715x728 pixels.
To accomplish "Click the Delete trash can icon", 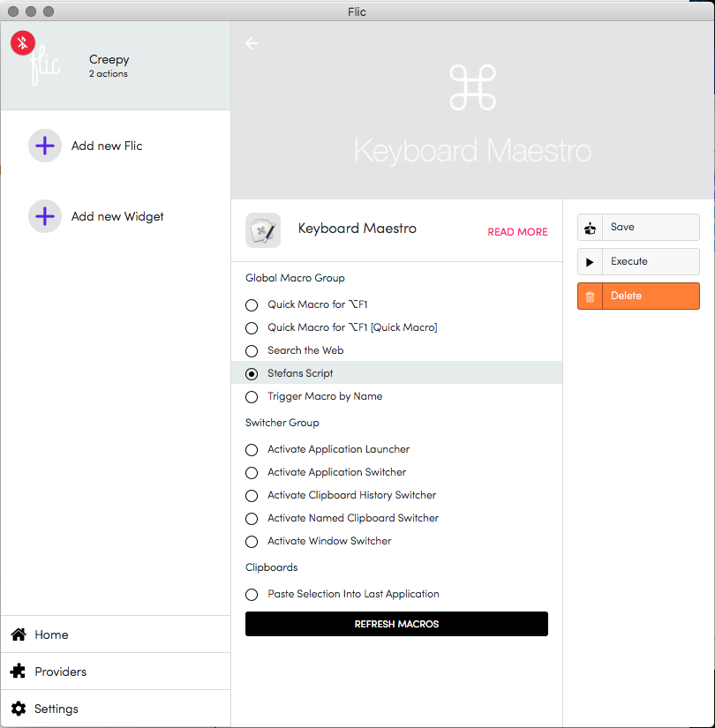I will pos(590,296).
